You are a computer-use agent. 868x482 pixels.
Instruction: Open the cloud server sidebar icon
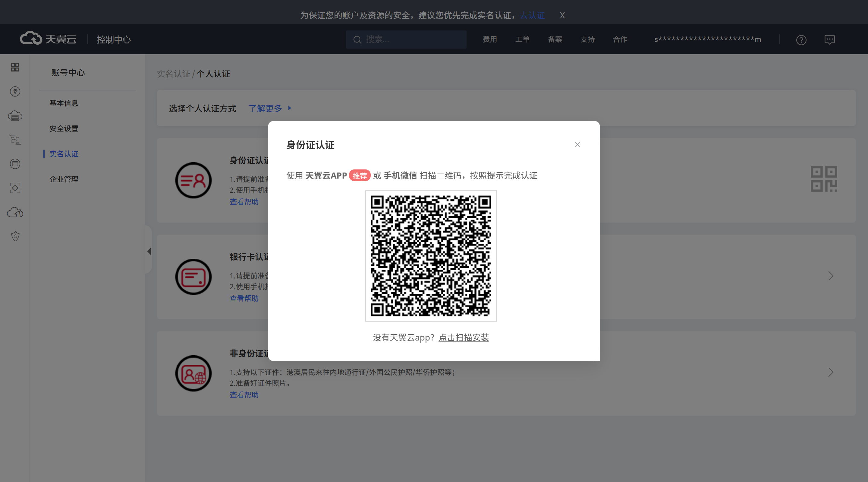point(15,116)
